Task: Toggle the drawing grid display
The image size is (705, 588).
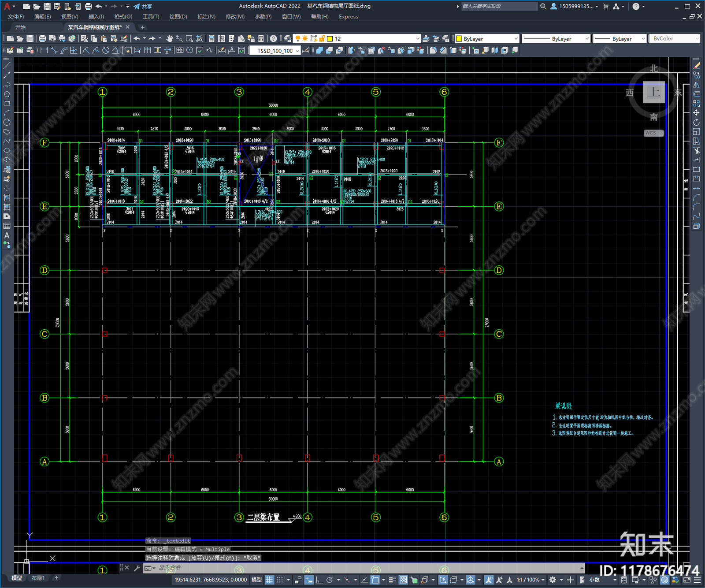Action: pyautogui.click(x=269, y=580)
